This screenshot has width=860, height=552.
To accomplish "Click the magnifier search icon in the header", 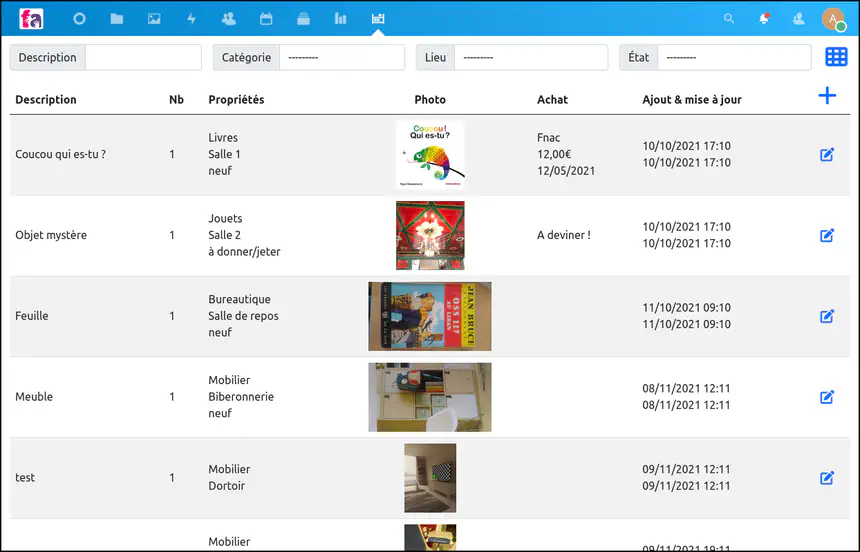I will [x=729, y=19].
